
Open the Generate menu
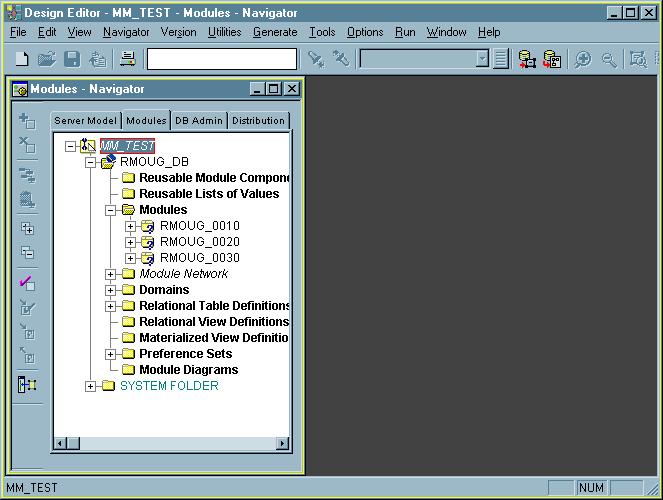(x=275, y=32)
